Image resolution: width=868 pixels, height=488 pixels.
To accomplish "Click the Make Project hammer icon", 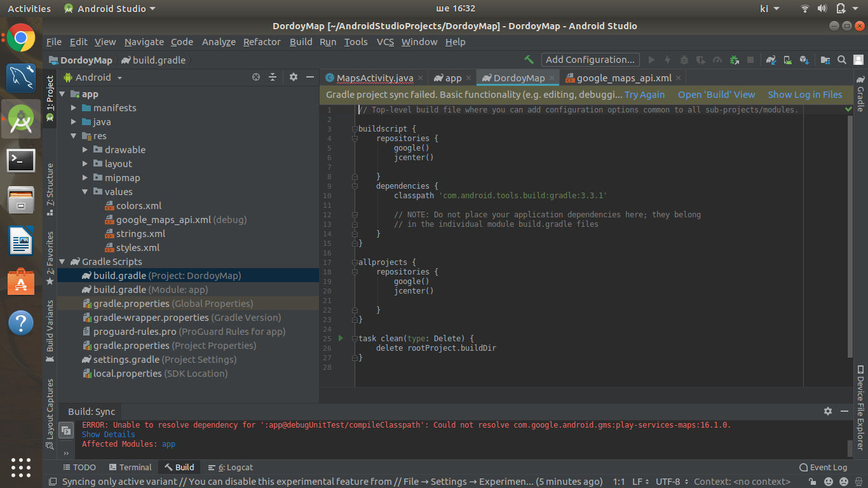I will 529,60.
